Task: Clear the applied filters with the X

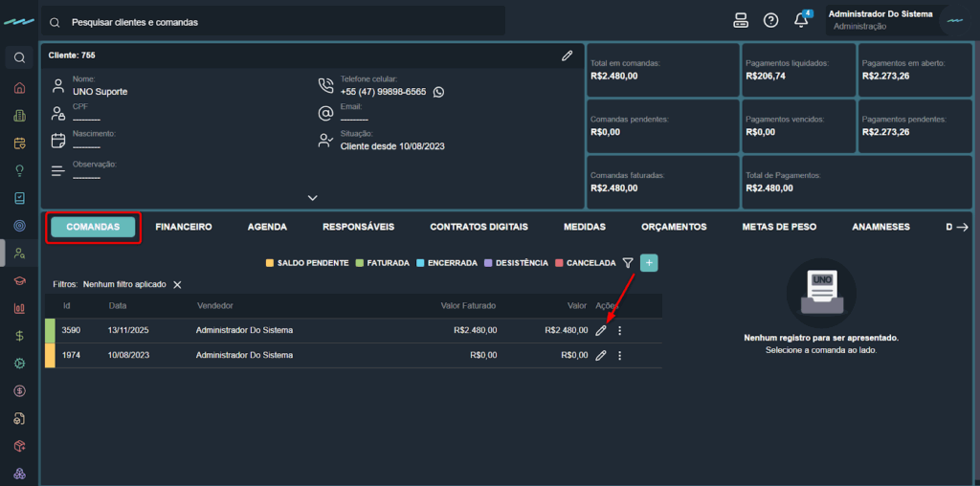Action: 177,285
